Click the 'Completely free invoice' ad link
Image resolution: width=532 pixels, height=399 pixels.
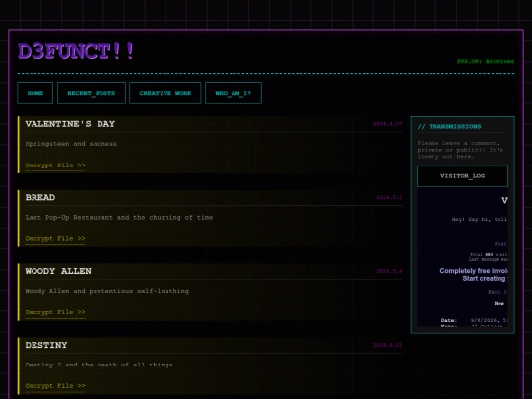click(x=474, y=275)
